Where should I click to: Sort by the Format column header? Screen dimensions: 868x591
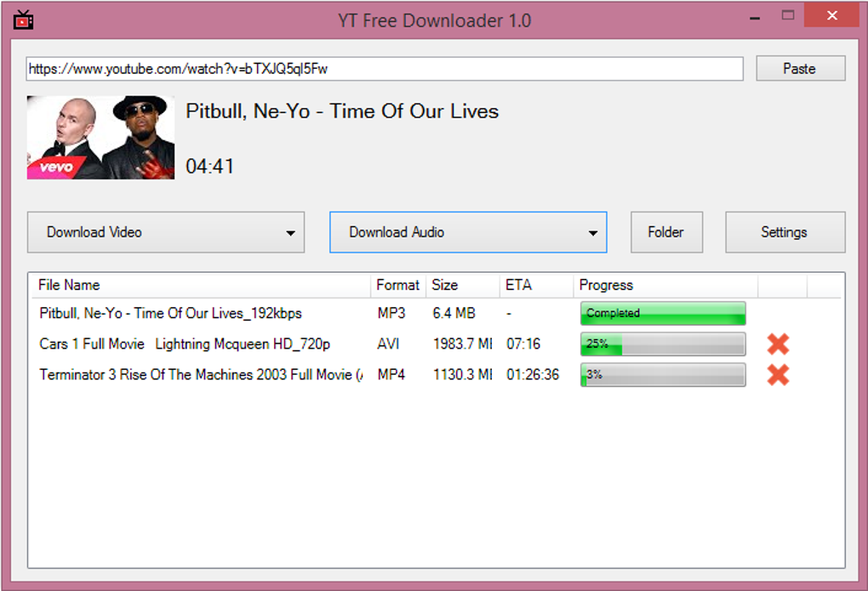398,285
